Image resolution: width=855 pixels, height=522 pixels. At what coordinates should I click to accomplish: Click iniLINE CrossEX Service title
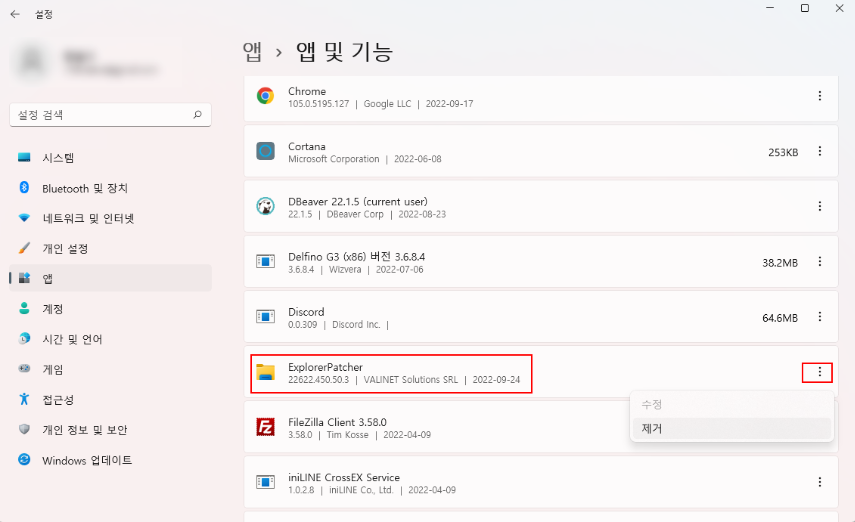click(344, 477)
